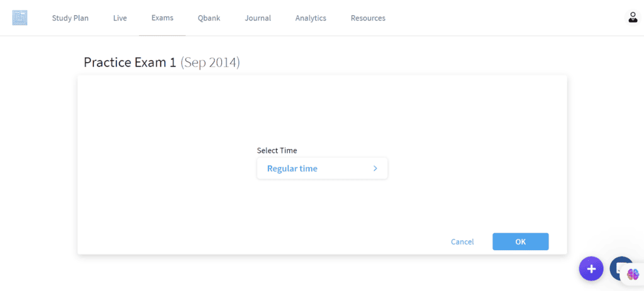This screenshot has width=644, height=291.
Task: Select the Exams tab
Action: pos(162,18)
